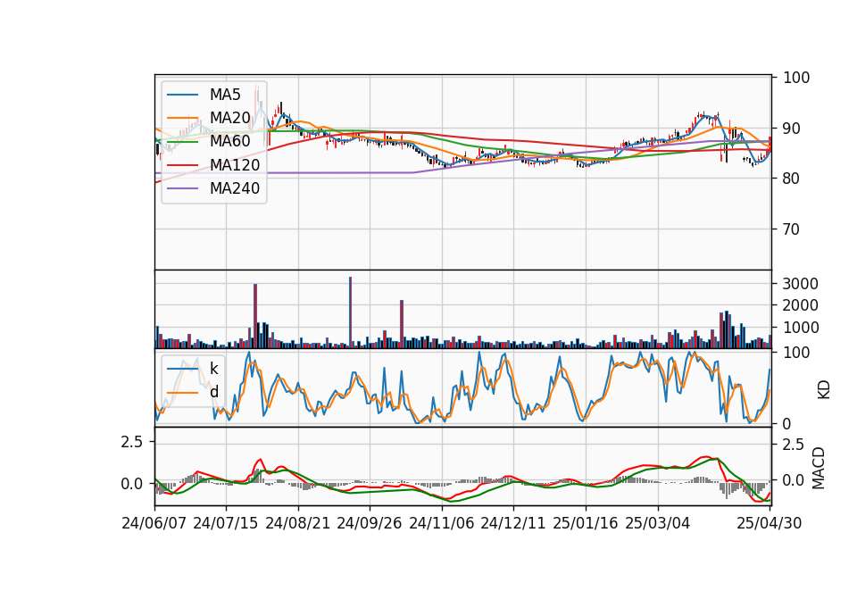The image size is (857, 616).
Task: Click the right-side 0.0 MACD tick label
Action: (793, 480)
